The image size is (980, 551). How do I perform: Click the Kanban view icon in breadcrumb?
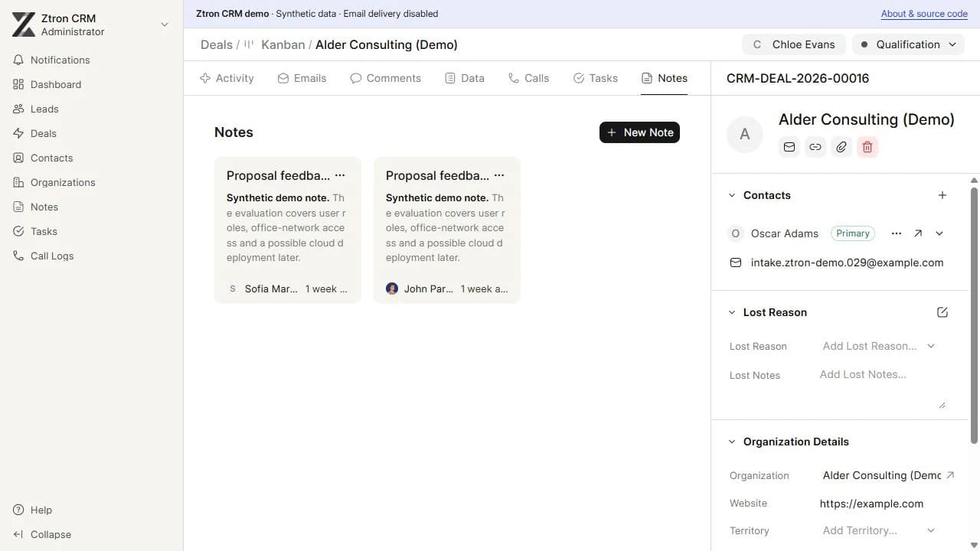[x=249, y=44]
